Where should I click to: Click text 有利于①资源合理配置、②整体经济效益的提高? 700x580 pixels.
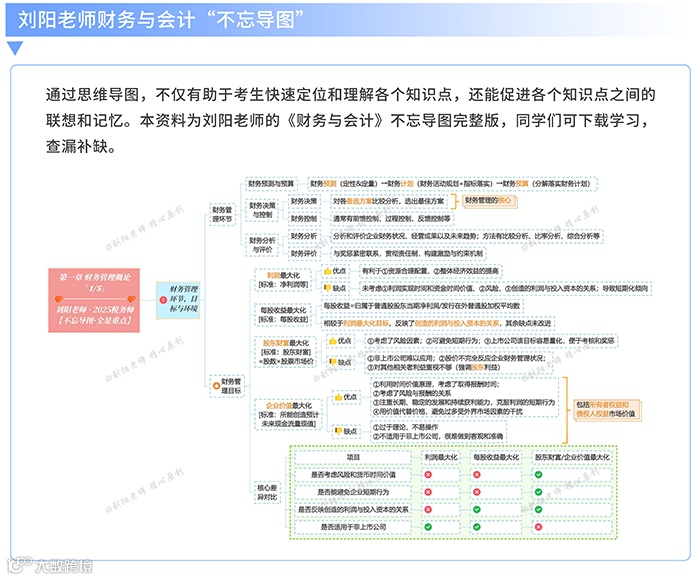tap(430, 271)
